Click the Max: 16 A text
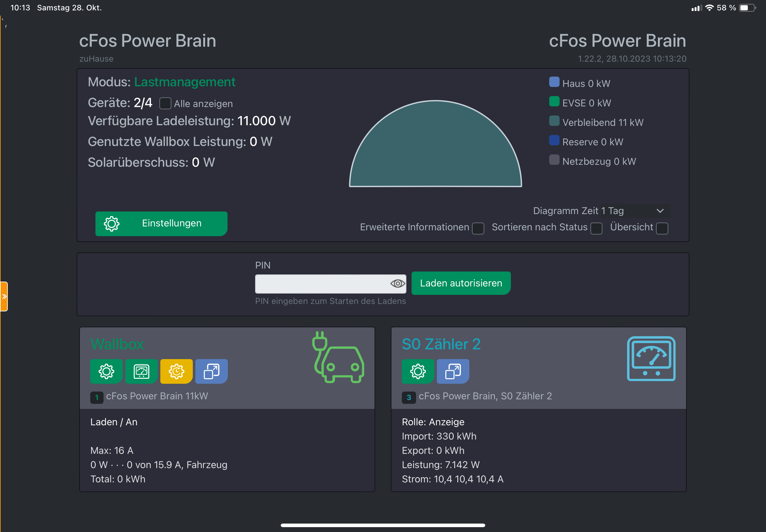This screenshot has height=532, width=766. click(112, 451)
